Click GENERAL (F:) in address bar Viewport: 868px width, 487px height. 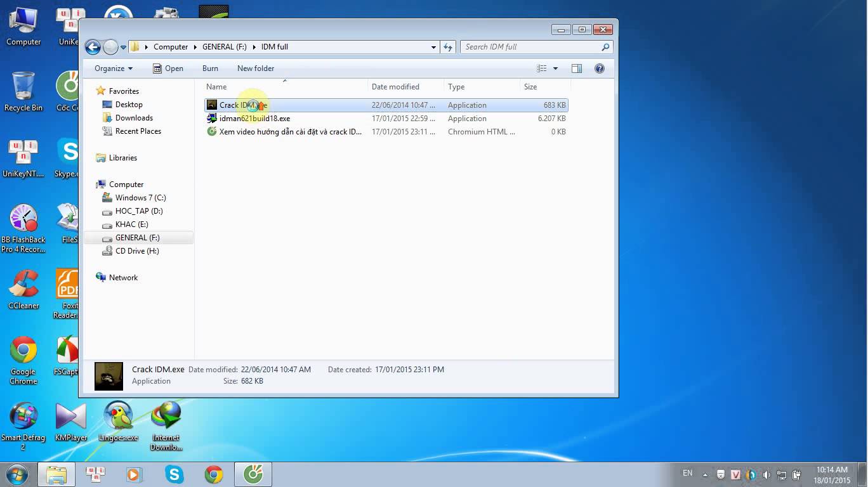pos(224,47)
